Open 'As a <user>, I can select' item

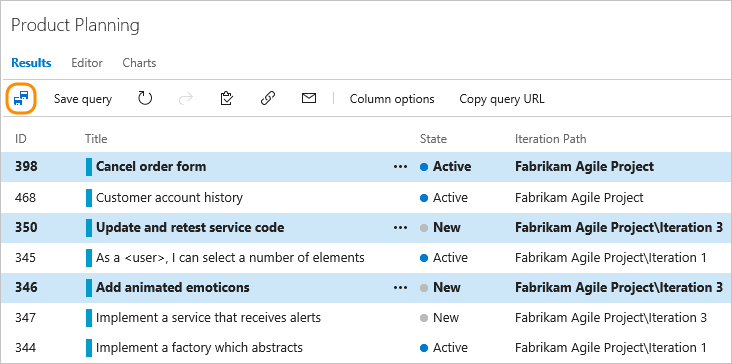point(230,258)
